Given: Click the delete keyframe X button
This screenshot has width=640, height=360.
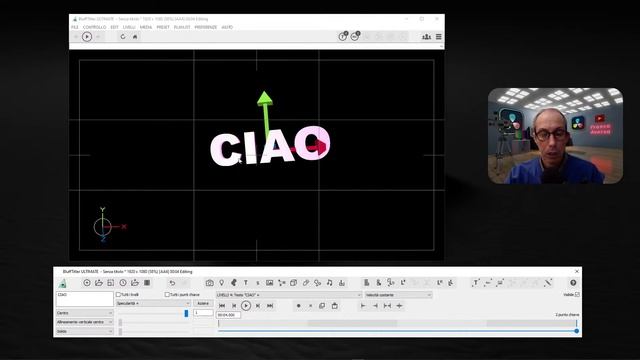Looking at the screenshot, I should pos(310,306).
